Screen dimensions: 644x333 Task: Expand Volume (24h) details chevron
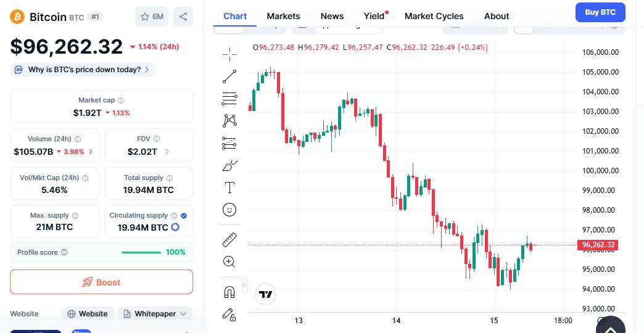click(91, 152)
